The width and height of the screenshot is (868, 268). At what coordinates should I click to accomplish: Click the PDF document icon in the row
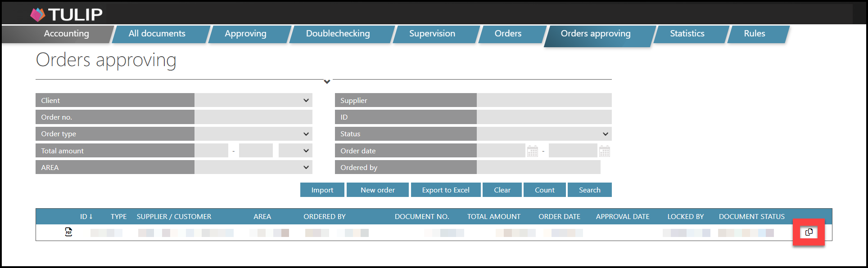68,232
